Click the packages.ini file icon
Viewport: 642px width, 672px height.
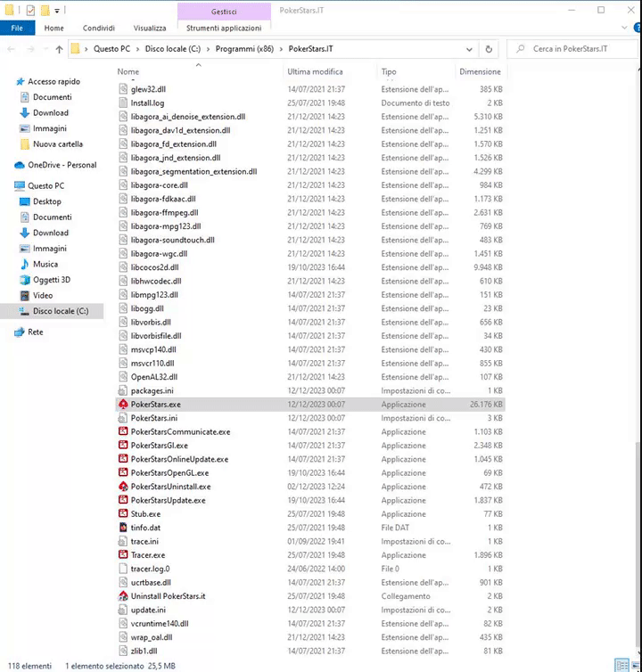coord(123,390)
